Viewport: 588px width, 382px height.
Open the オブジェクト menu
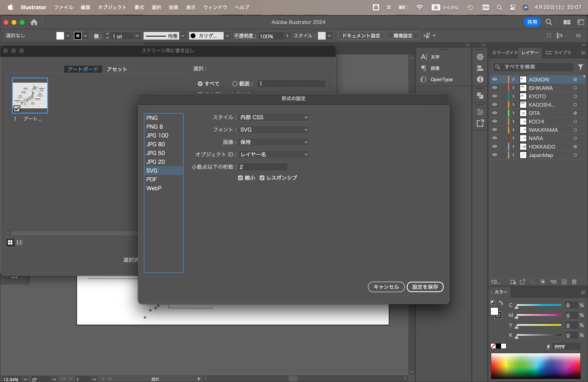pos(112,7)
